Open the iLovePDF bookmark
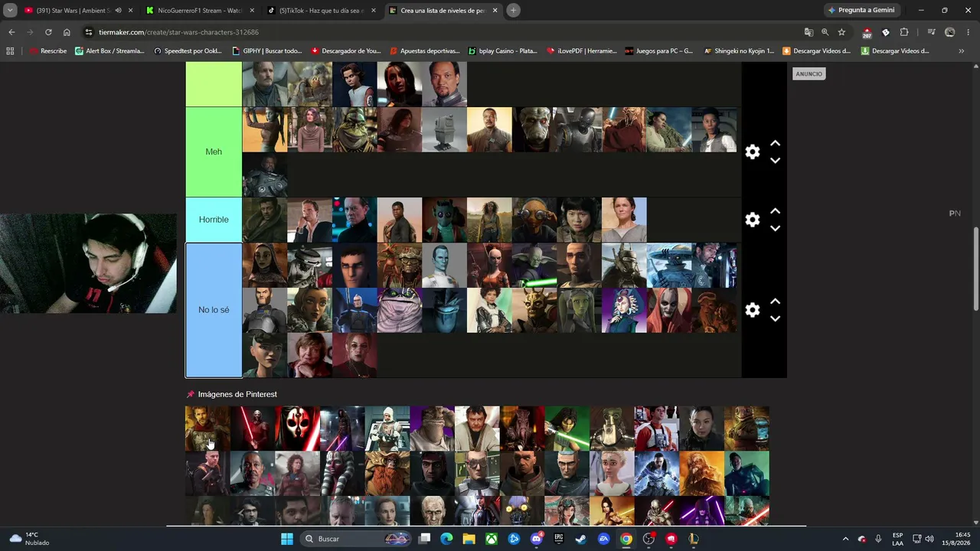Image resolution: width=980 pixels, height=551 pixels. [x=582, y=51]
